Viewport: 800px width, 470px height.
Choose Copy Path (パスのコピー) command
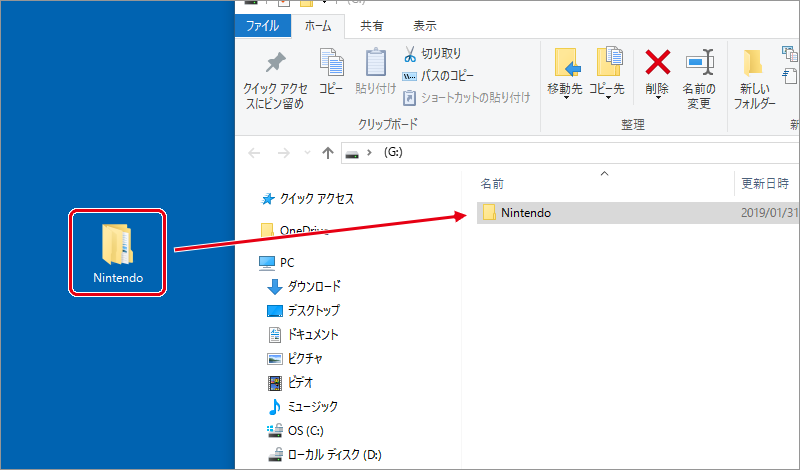(438, 76)
